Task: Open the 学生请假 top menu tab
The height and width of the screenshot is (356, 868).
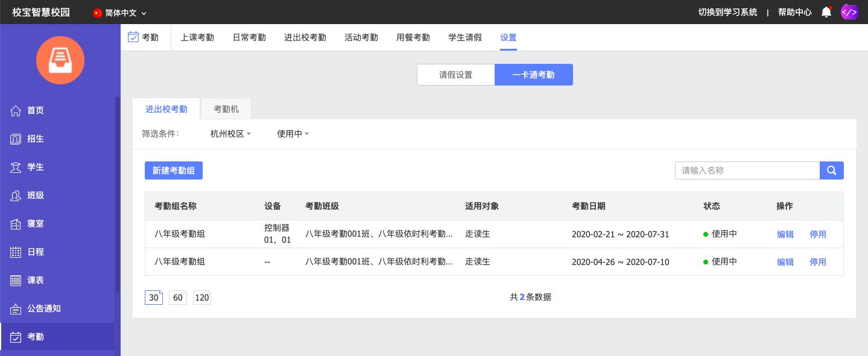Action: pyautogui.click(x=464, y=37)
